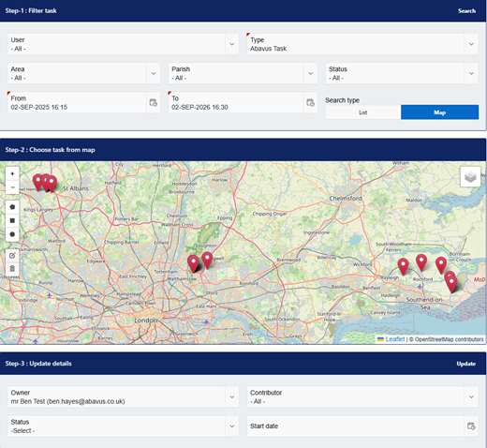Select the draw circle tool

[12, 234]
